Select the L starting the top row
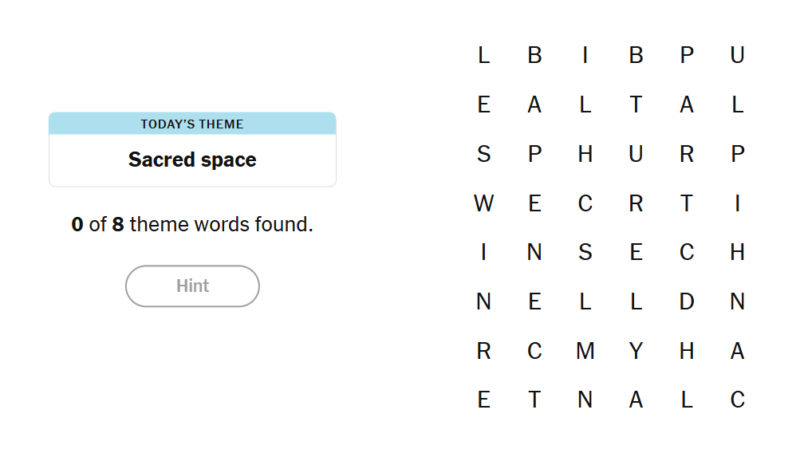The image size is (800, 453). pos(484,55)
